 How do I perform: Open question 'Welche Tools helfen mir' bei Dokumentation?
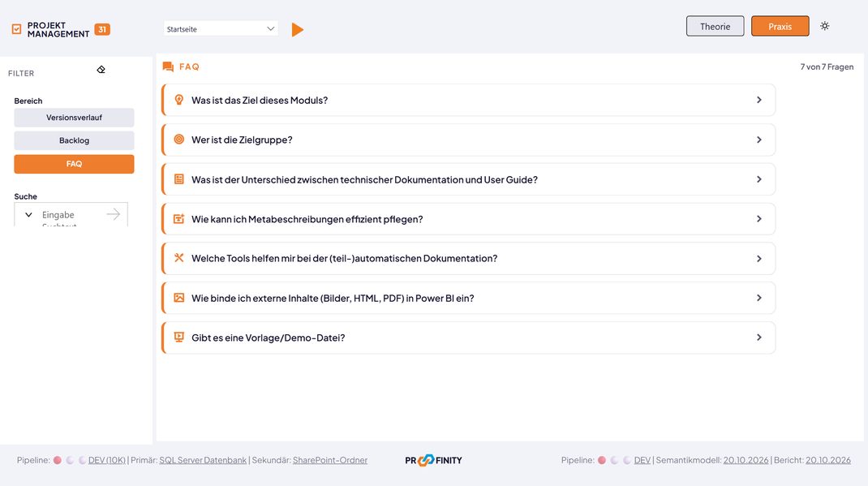pos(468,259)
